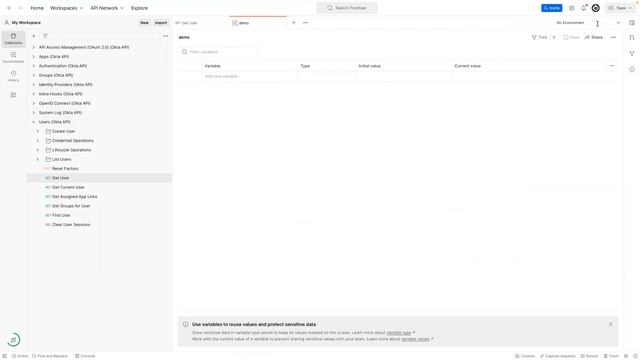Click the Add new variable cell
640x360 pixels.
250,76
